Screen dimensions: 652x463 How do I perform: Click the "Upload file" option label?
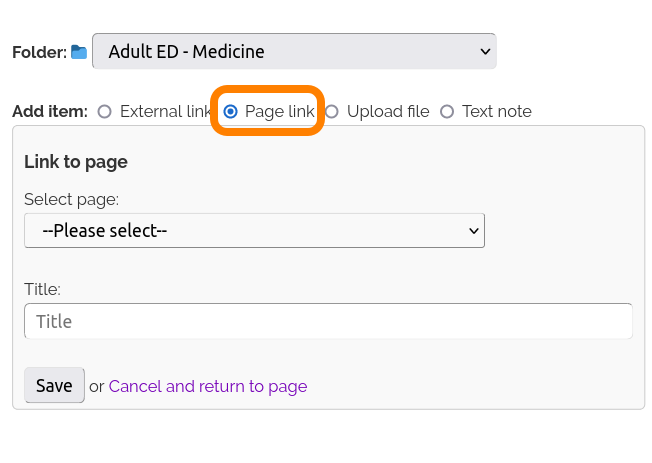[x=388, y=112]
